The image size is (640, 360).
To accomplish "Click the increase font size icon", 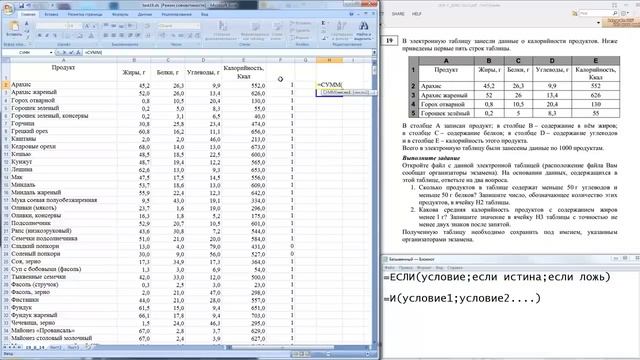I will click(87, 26).
